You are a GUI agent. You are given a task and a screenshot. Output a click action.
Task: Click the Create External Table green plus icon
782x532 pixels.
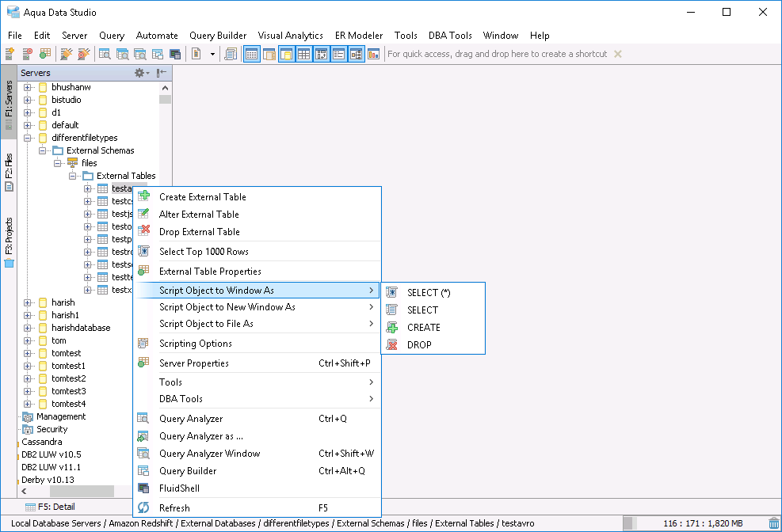click(143, 196)
